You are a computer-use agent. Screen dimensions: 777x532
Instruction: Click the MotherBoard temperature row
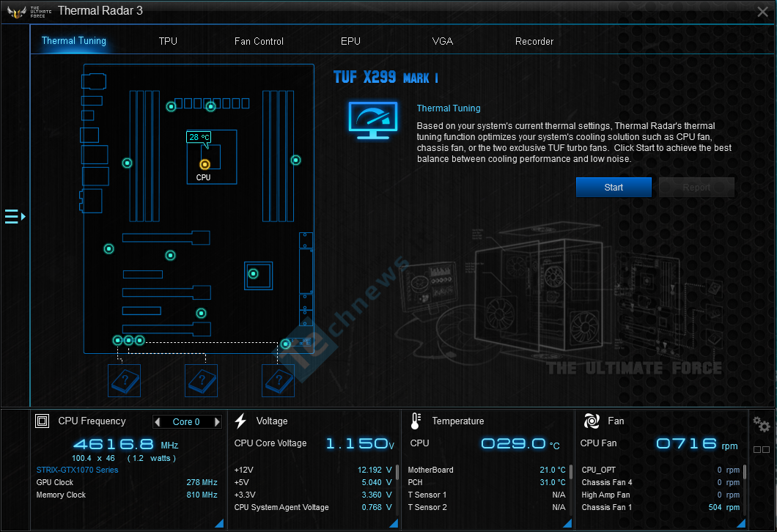coord(487,470)
